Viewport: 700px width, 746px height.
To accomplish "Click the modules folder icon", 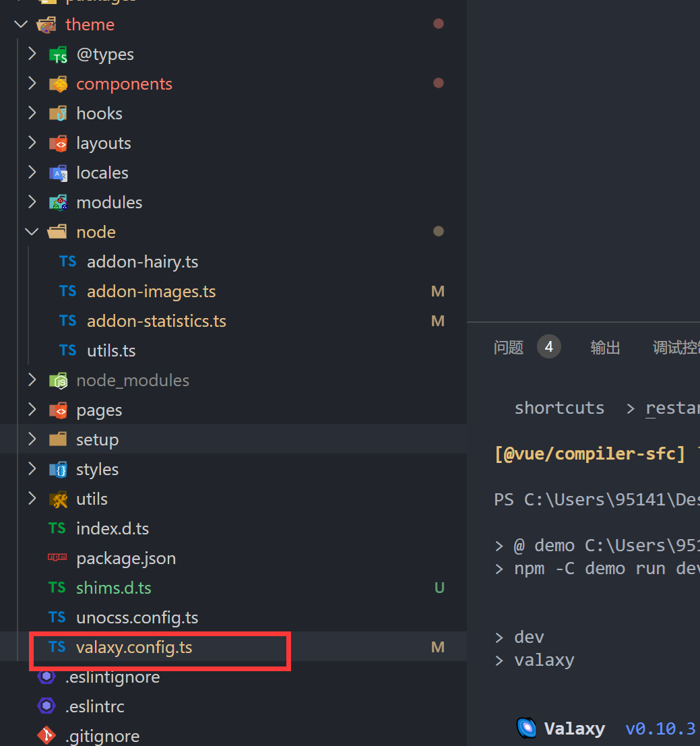I will click(x=57, y=202).
